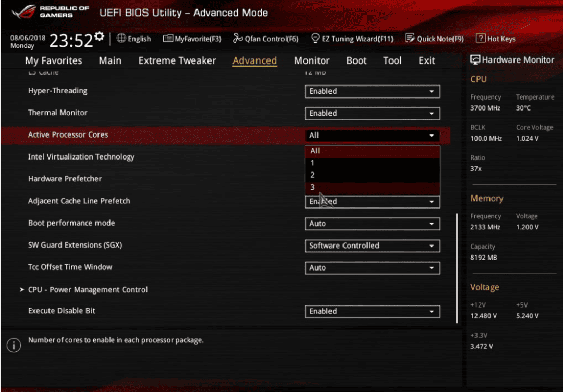
Task: Open the Tcc Offset Time Window dropdown
Action: 372,268
